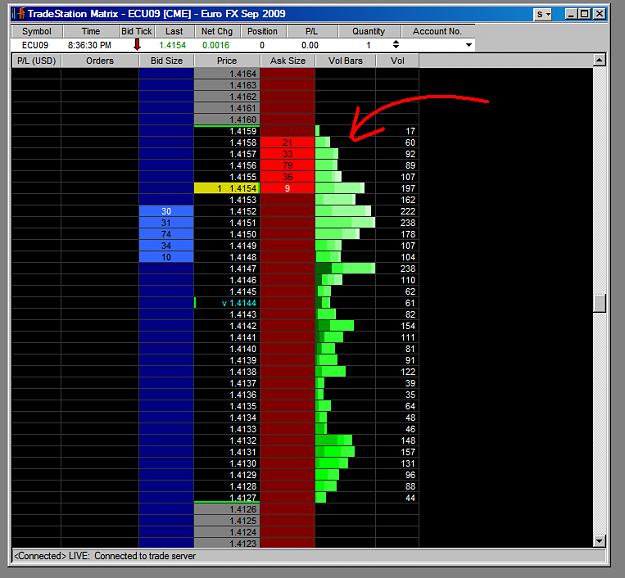Click the scrollbar down arrow
625x578 pixels.
599,541
